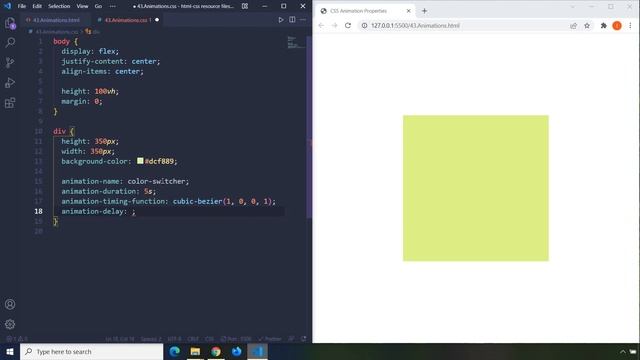The width and height of the screenshot is (640, 360).
Task: Click the animation-delay property on line 18
Action: click(x=92, y=211)
